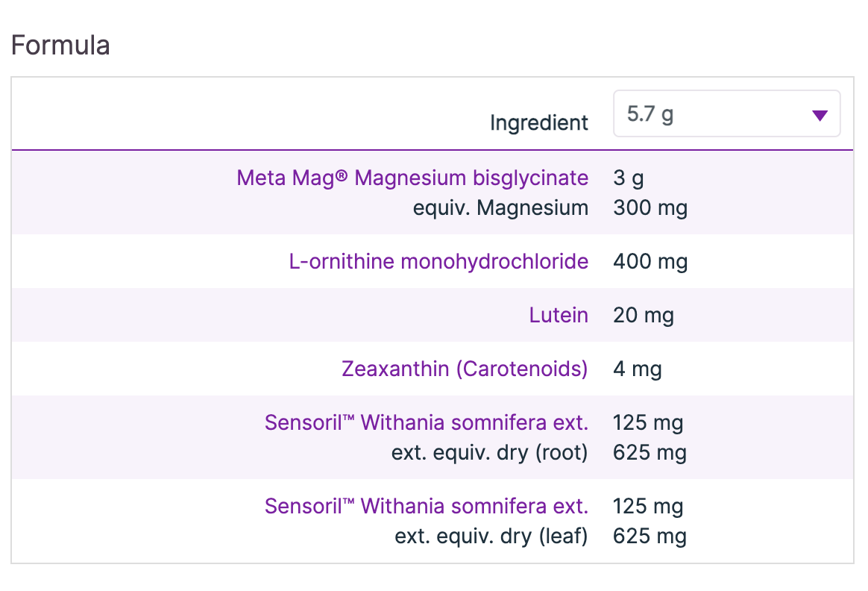The image size is (868, 591).
Task: Open Zeaxanthin (Carotenoids) link
Action: click(465, 369)
